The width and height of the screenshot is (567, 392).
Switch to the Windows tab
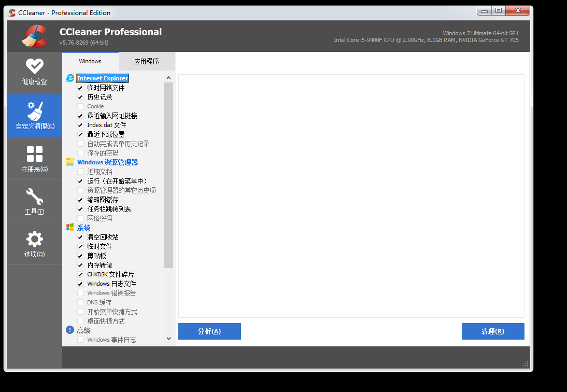point(90,61)
